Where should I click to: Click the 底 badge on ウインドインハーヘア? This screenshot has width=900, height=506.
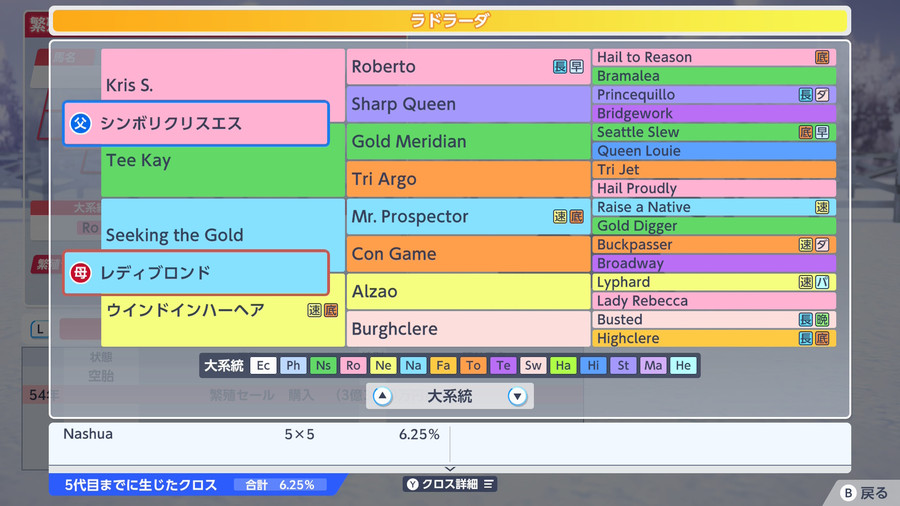coord(331,310)
